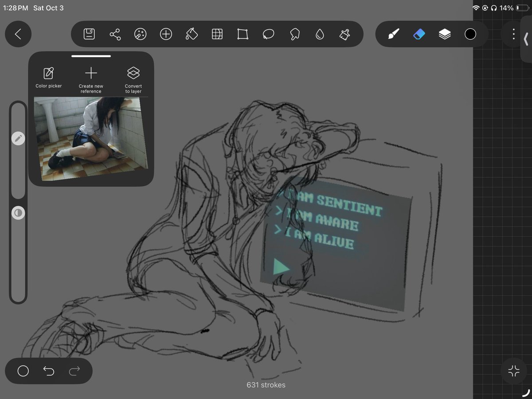Screen dimensions: 532x399
Task: Tap the headphones status icon
Action: [x=493, y=8]
